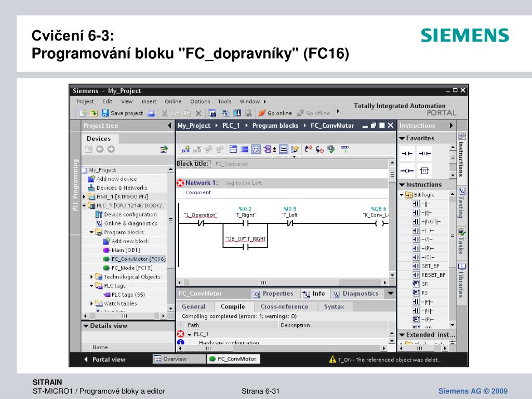Expand the Watch tables node
Image resolution: width=532 pixels, height=399 pixels.
tap(91, 303)
